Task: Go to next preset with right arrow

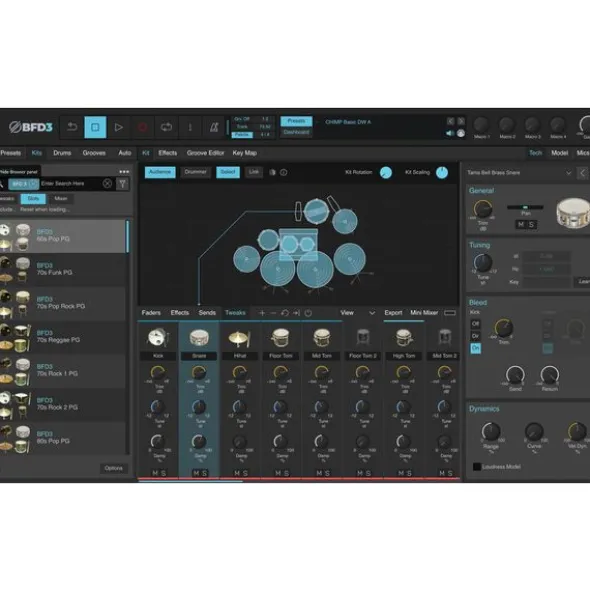Action: click(461, 121)
